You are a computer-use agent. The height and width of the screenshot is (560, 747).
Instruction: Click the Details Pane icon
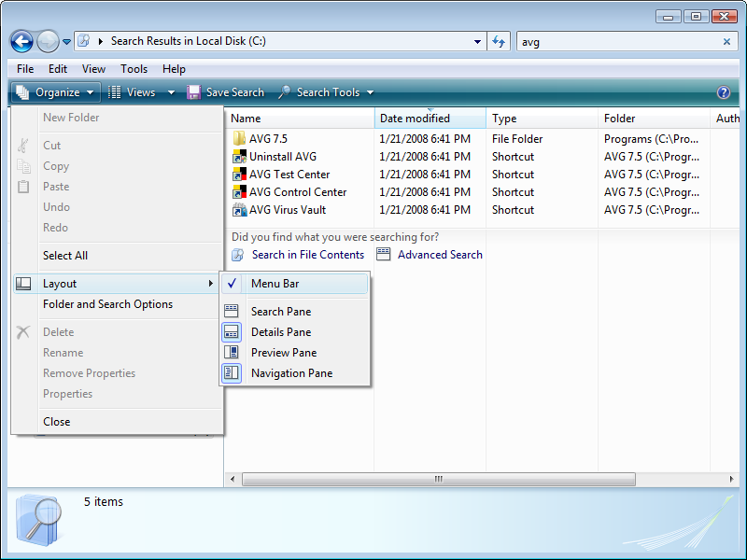point(232,332)
